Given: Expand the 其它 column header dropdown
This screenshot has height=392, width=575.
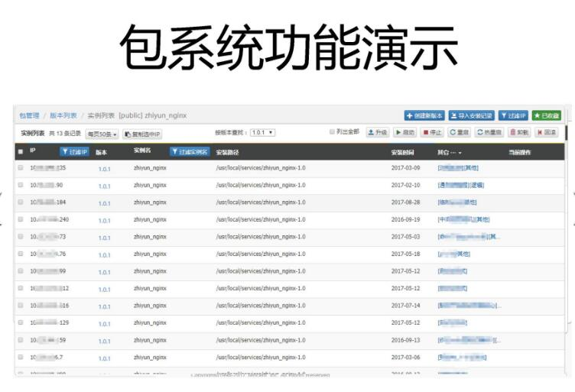Looking at the screenshot, I should [x=450, y=152].
